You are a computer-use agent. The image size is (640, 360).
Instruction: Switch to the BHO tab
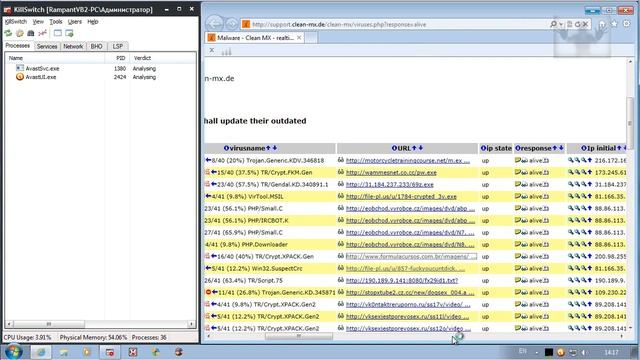tap(97, 47)
